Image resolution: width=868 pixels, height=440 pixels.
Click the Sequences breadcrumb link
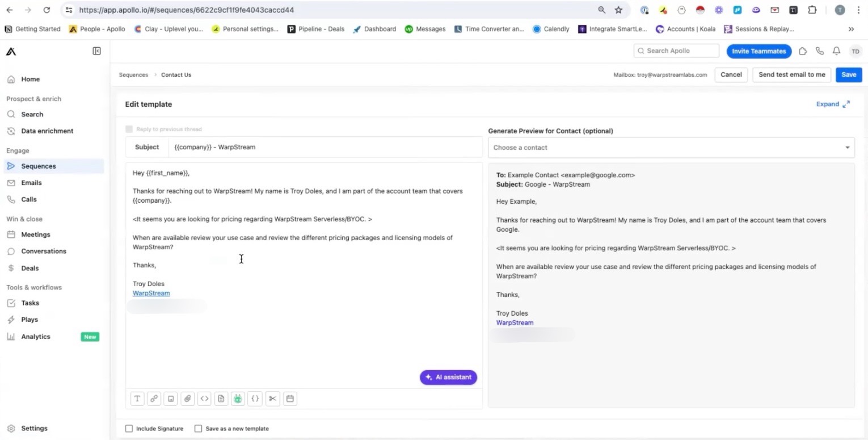133,75
